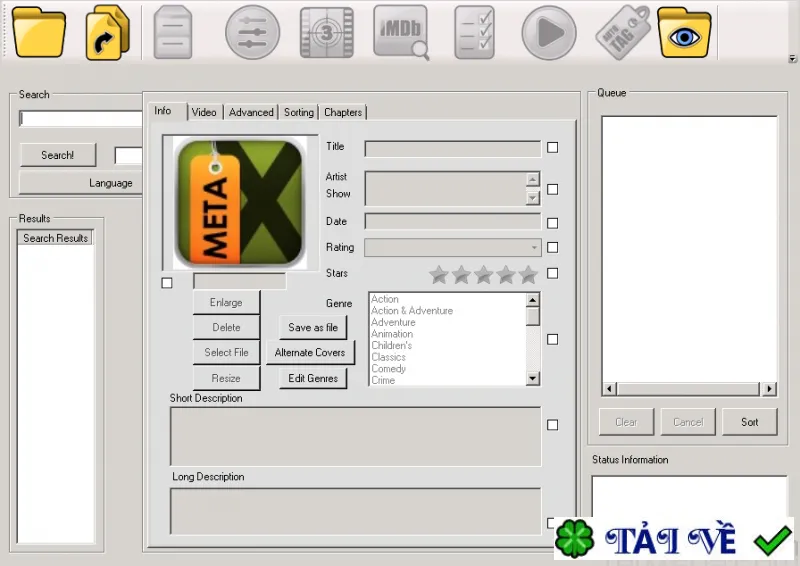The height and width of the screenshot is (566, 800).
Task: Click the Delete cover button
Action: pos(226,327)
